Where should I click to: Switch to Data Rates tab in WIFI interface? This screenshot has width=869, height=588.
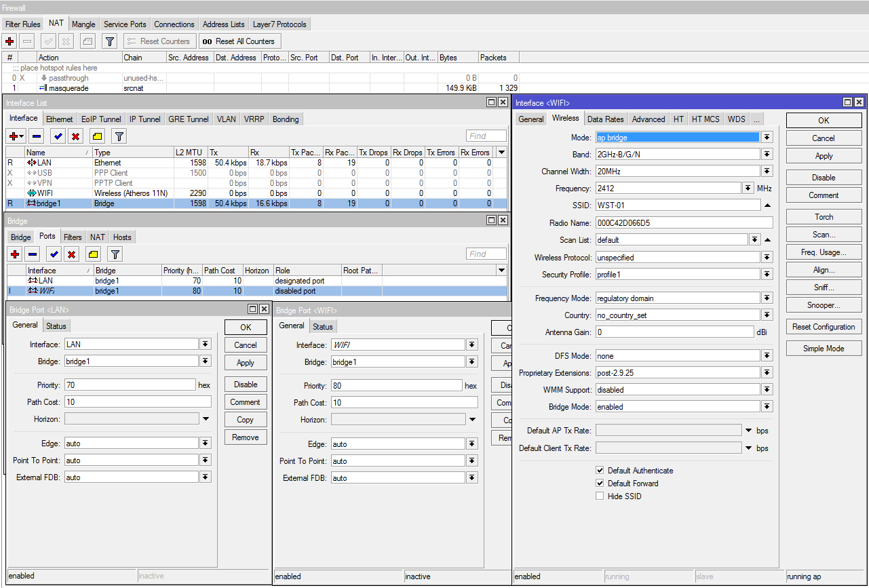(605, 119)
